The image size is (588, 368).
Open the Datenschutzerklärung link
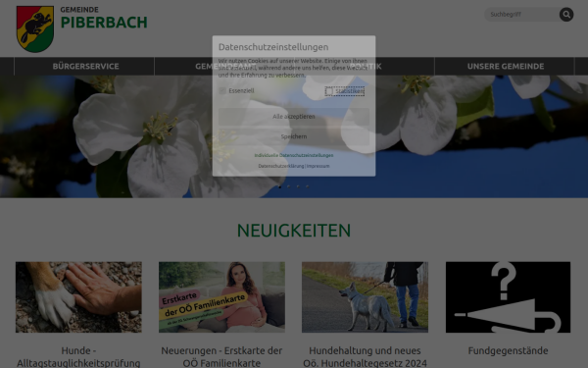point(281,166)
